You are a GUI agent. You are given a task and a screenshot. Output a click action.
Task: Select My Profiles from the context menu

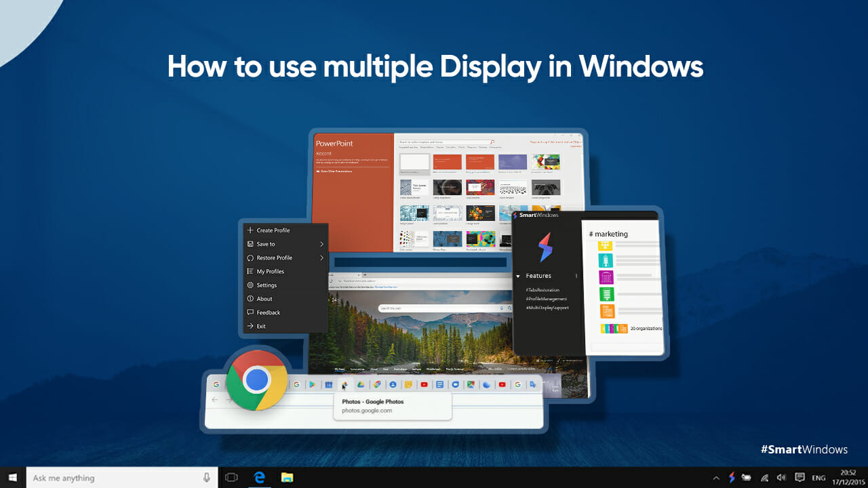click(270, 271)
